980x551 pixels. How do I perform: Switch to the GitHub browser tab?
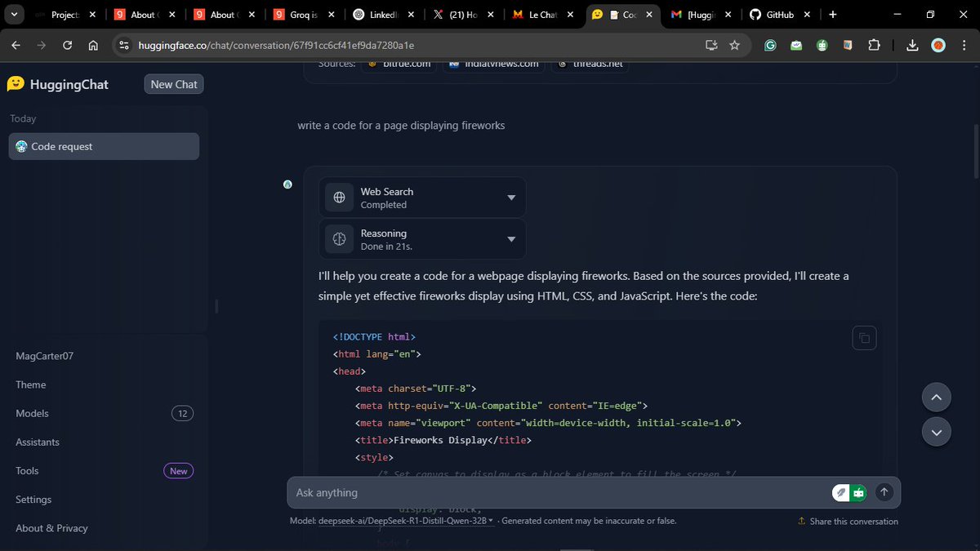click(x=781, y=15)
